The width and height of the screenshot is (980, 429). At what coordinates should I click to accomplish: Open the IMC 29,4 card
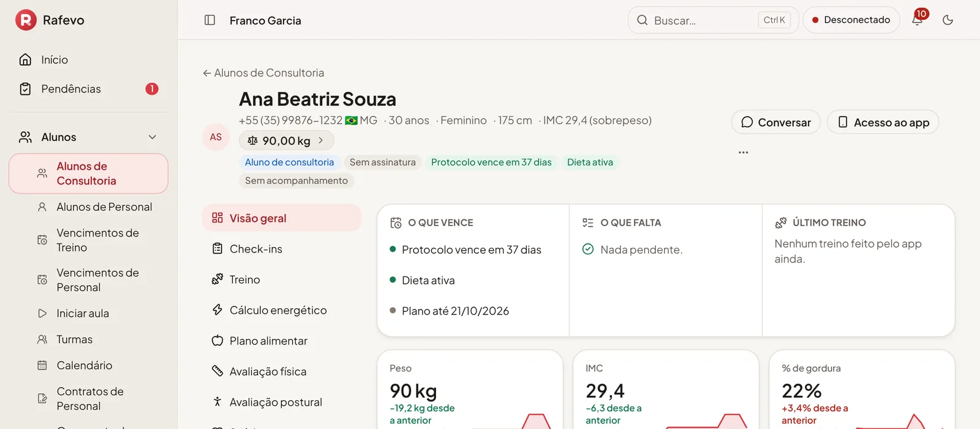tap(666, 390)
